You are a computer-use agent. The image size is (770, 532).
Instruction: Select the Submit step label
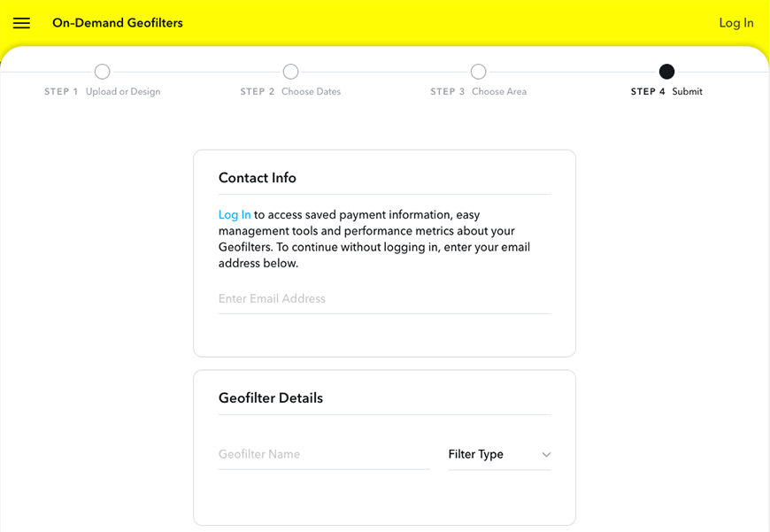[686, 91]
